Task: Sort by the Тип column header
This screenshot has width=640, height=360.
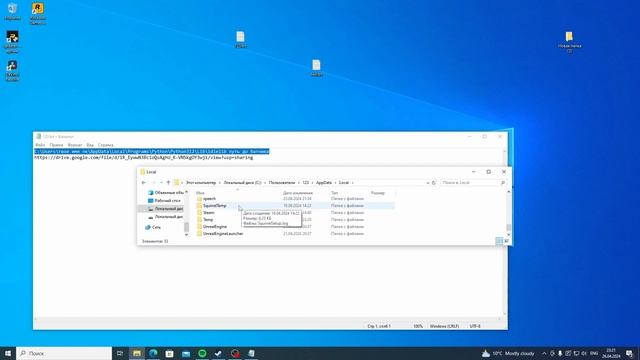Action: [x=335, y=193]
